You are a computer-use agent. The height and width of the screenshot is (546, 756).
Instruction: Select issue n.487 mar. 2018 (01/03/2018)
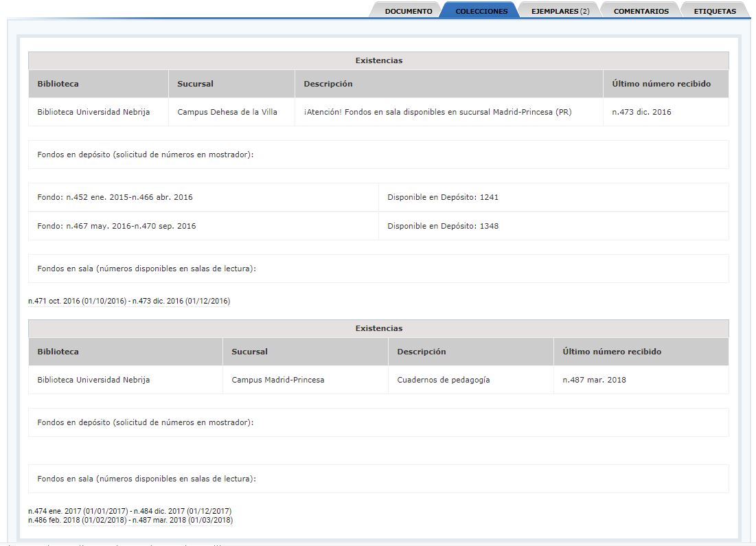[182, 521]
